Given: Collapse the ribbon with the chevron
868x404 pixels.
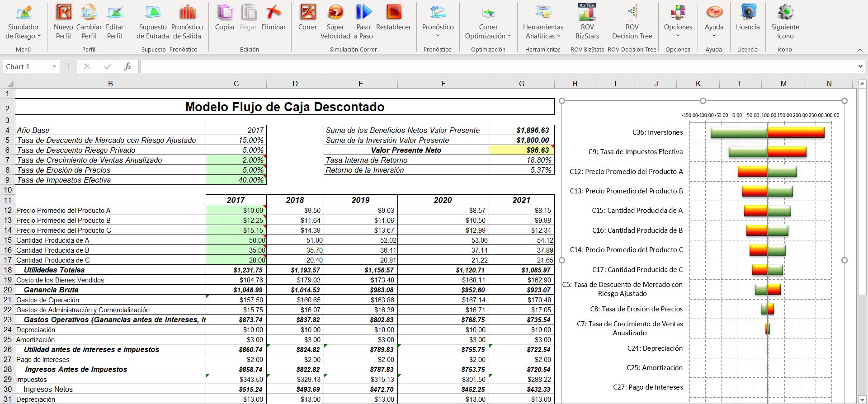Looking at the screenshot, I should [860, 50].
